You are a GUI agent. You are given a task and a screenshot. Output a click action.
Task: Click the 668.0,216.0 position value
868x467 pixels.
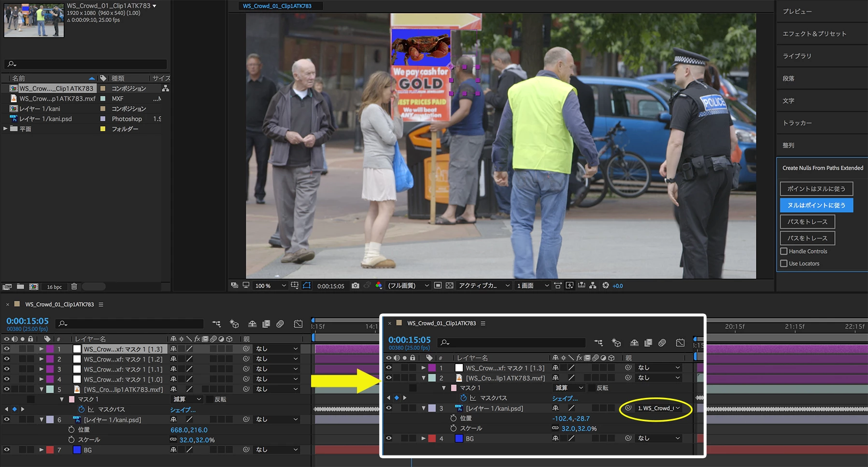tap(189, 430)
